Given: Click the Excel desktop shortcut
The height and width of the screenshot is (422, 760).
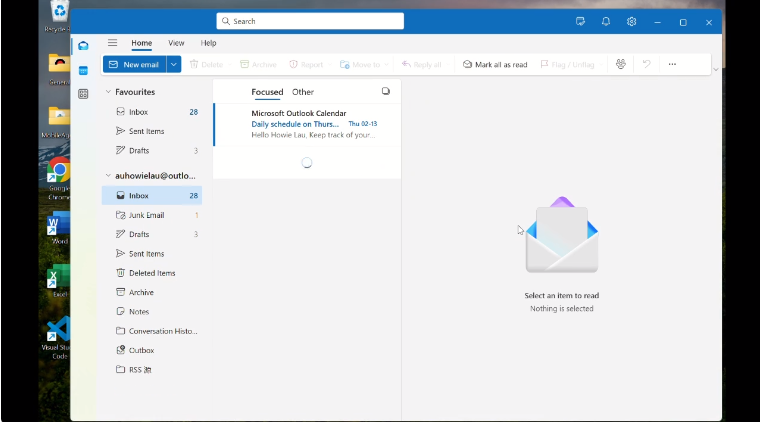Looking at the screenshot, I should [x=59, y=281].
